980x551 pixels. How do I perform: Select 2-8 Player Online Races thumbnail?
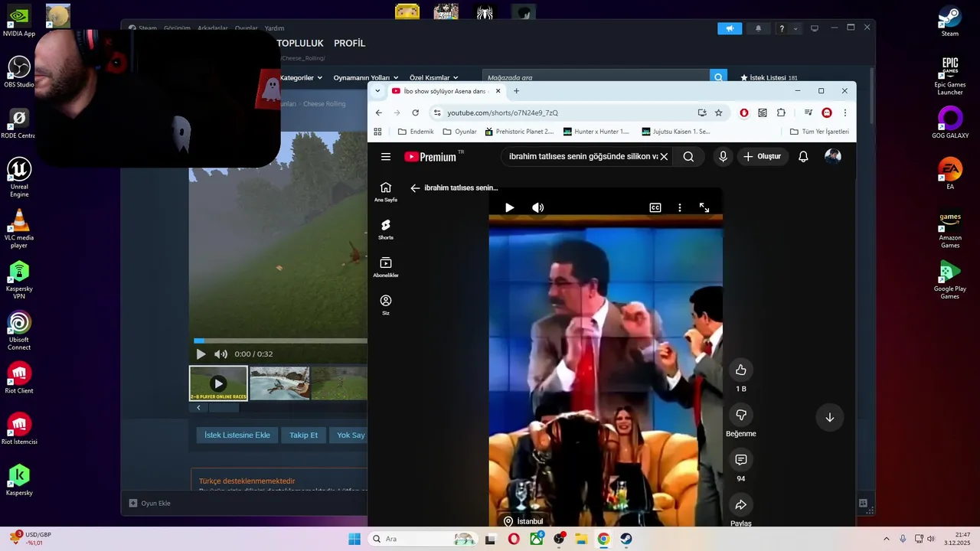pyautogui.click(x=218, y=383)
